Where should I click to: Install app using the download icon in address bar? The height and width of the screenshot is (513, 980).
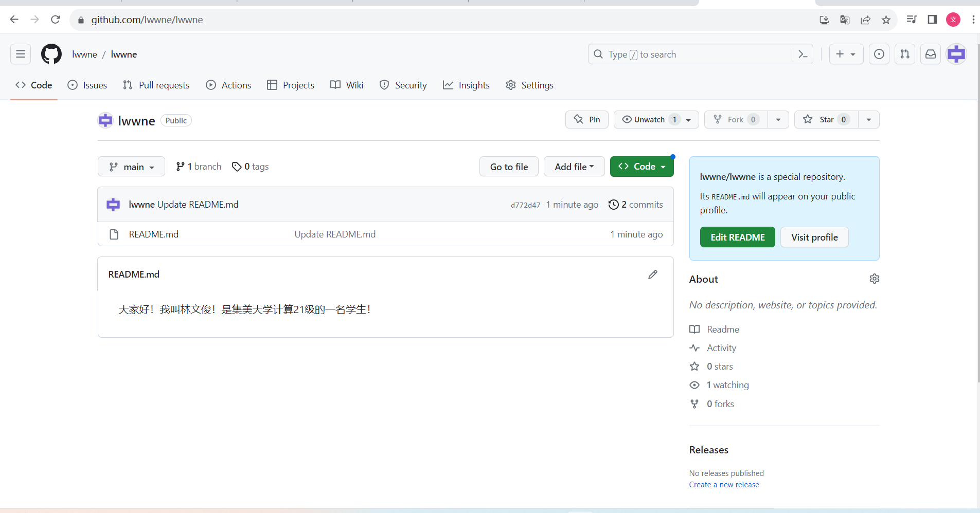[x=824, y=20]
